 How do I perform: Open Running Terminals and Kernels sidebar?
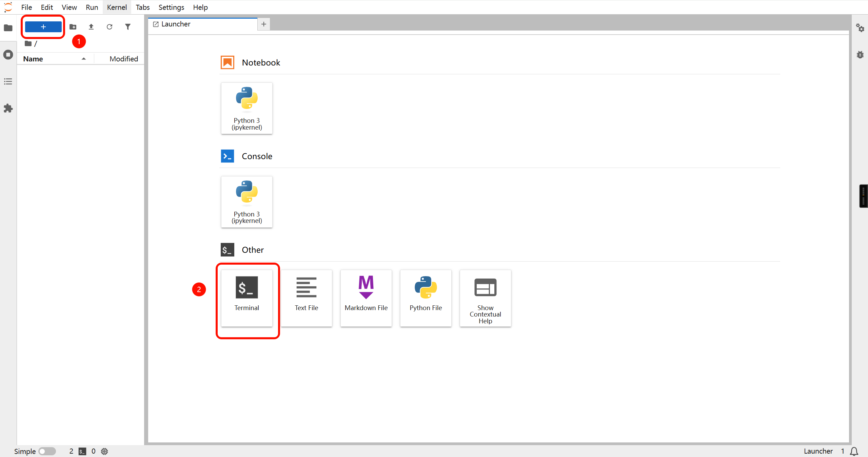(8, 55)
